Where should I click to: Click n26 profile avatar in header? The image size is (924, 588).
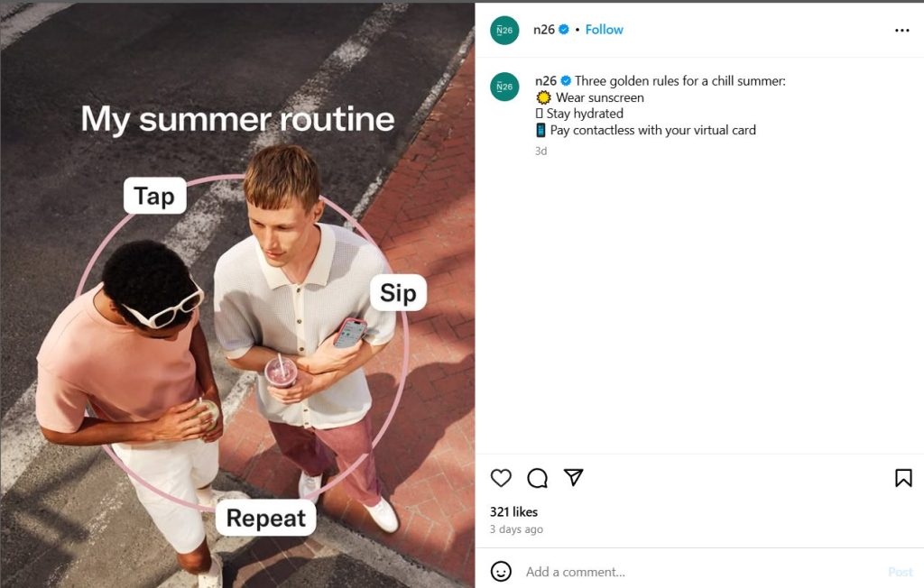pyautogui.click(x=504, y=30)
